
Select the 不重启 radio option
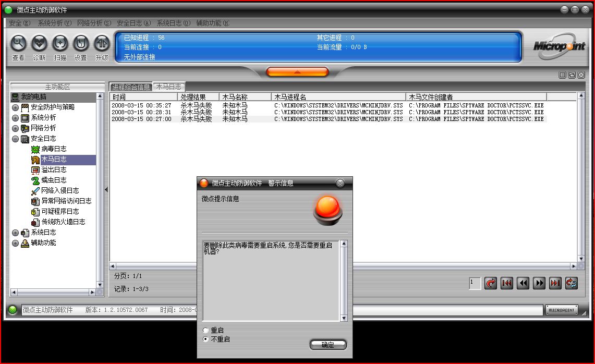pyautogui.click(x=205, y=339)
